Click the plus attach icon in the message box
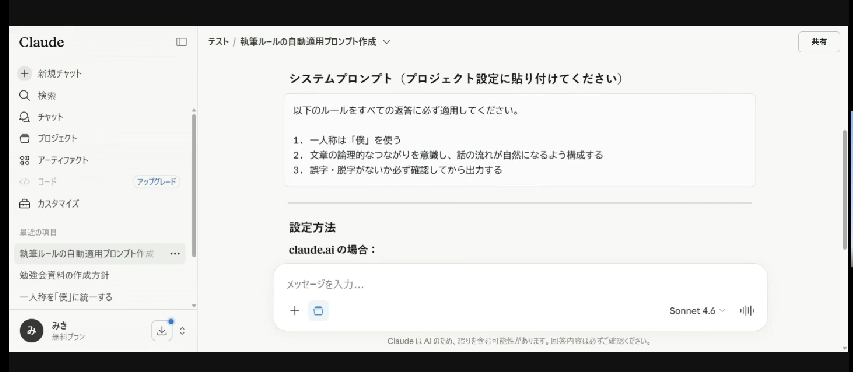Viewport: 853px width, 372px height. pyautogui.click(x=294, y=311)
